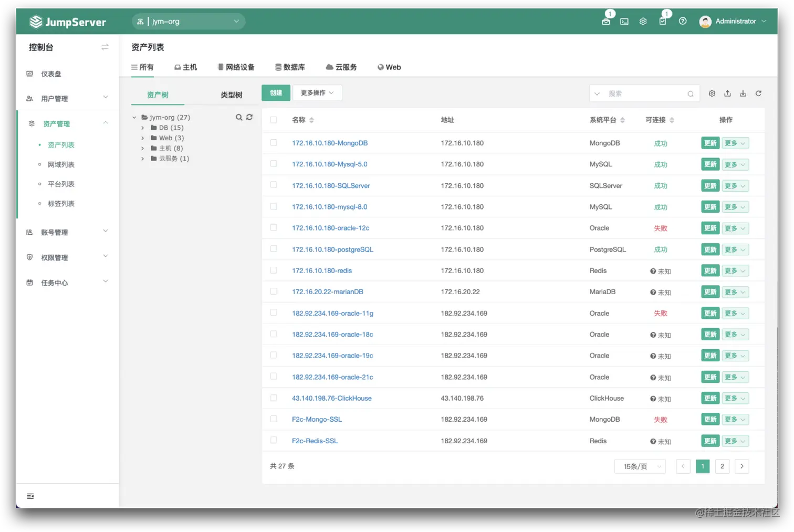Switch to the 主机 tab

coord(186,67)
